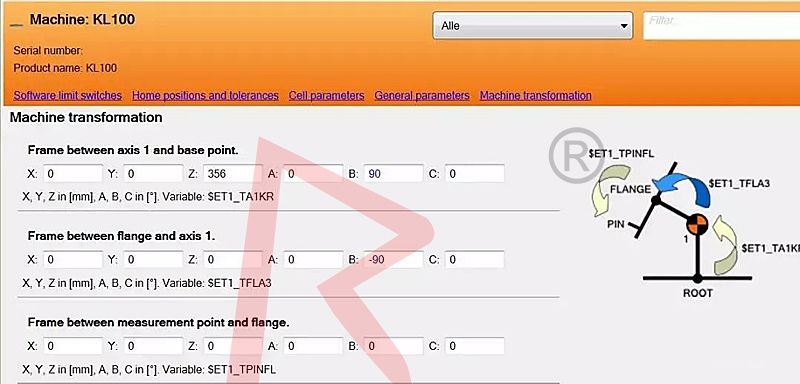The image size is (800, 384).
Task: Jump to General parameters
Action: 422,95
